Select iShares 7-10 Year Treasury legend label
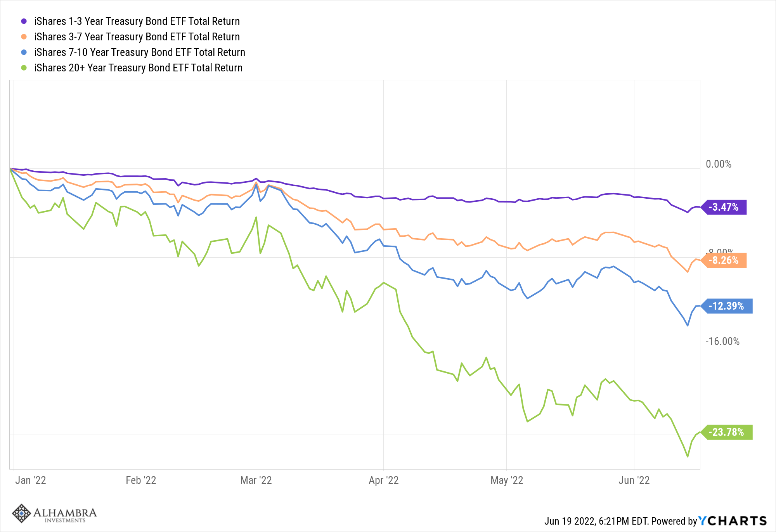 coord(139,52)
